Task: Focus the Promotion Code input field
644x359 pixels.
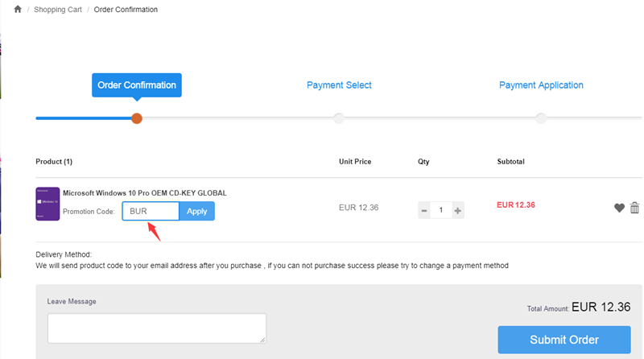Action: pos(151,211)
